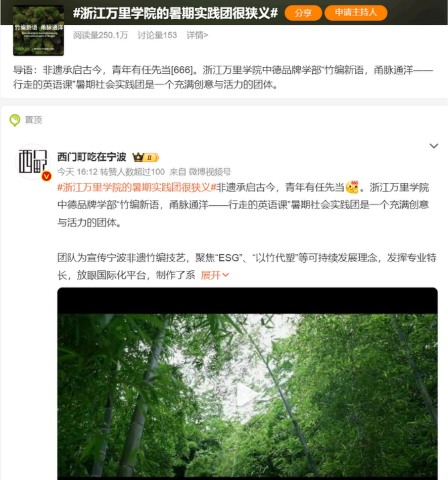Screen dimensions: 448x480
Task: Click the 微博视频号 source link
Action: pos(210,172)
